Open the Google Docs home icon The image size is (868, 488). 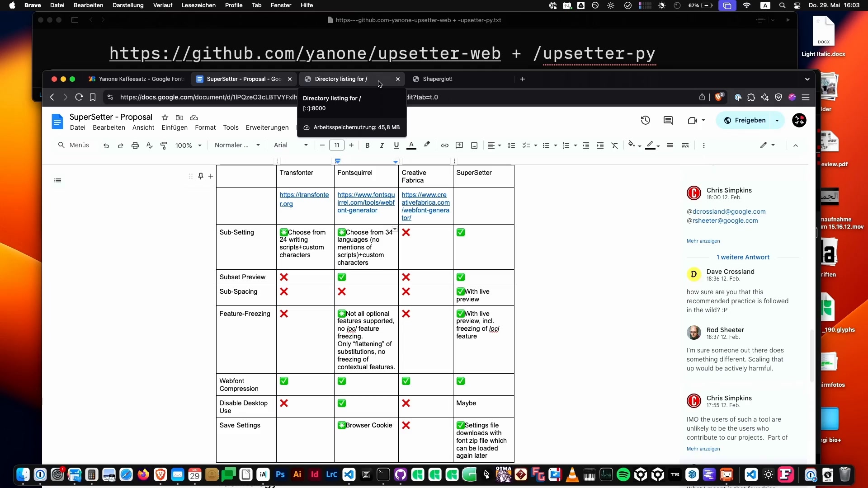click(x=57, y=122)
